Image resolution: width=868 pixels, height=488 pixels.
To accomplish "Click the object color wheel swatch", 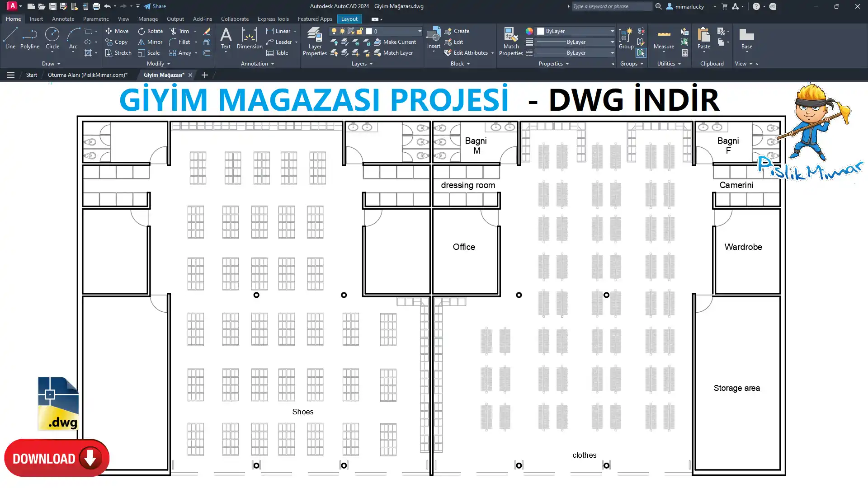I will 529,31.
